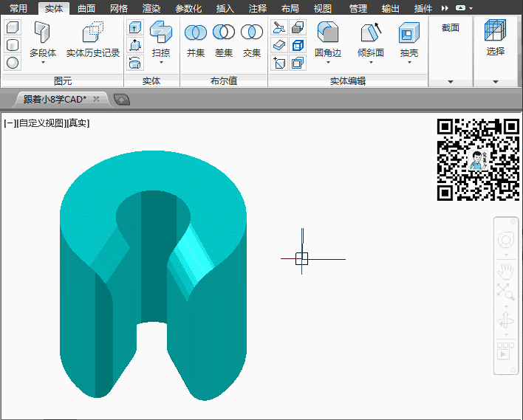This screenshot has width=523, height=420.
Task: Open the 布局 ribbon tab
Action: point(290,8)
